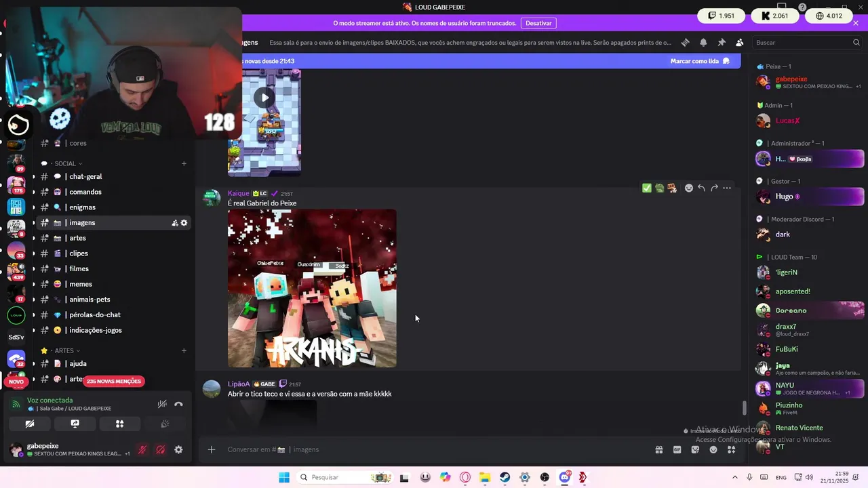Disconnect from voice call
This screenshot has width=868, height=488.
coord(178,404)
